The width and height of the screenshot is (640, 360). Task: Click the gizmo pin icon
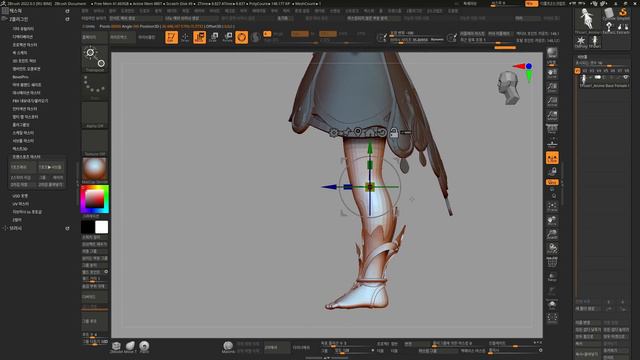[347, 132]
